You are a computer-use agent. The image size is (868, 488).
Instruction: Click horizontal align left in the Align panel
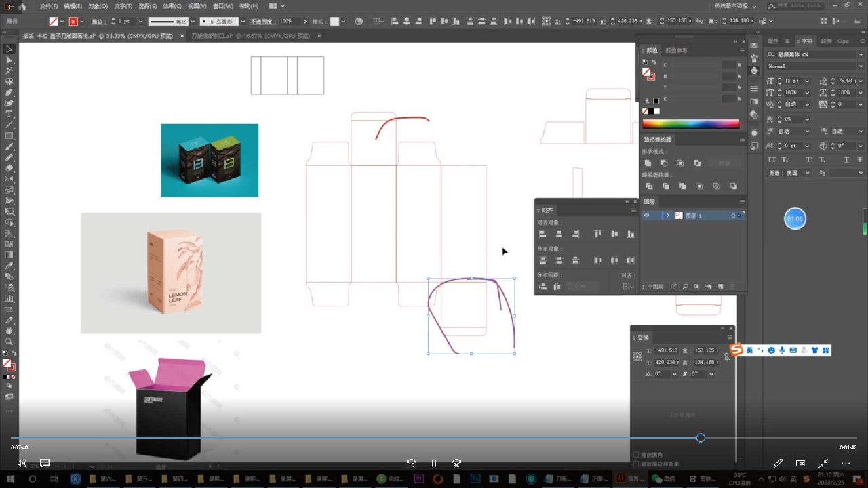coord(542,234)
